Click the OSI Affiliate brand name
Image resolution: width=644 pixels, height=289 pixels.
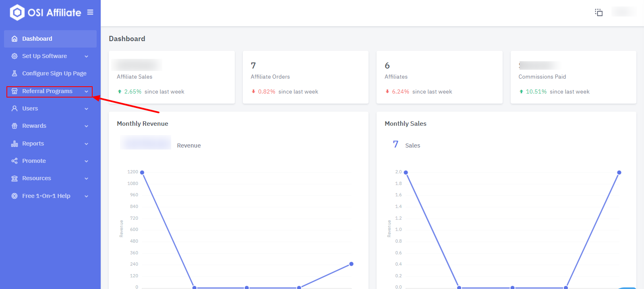pos(54,12)
